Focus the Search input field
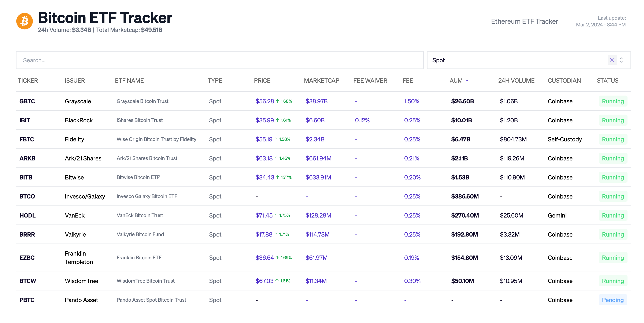The width and height of the screenshot is (644, 323). coord(220,60)
